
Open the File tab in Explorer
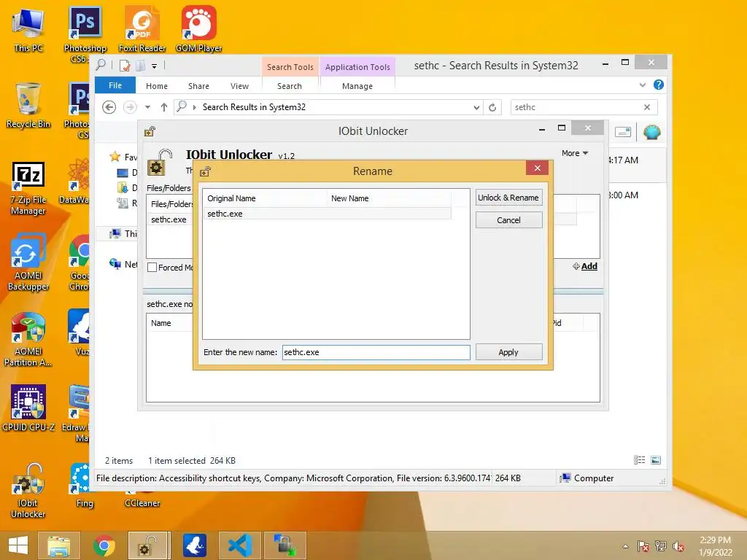[115, 86]
